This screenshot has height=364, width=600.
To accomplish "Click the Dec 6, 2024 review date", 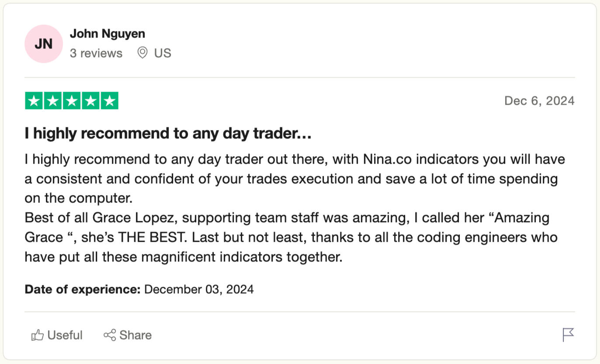I will coord(539,101).
